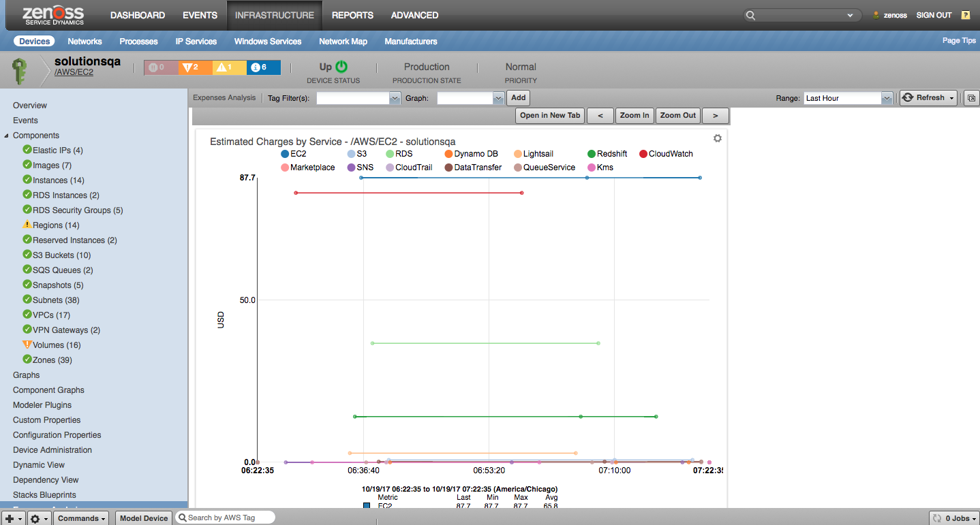Click the Model Device button
Screen dimensions: 980x525
[x=143, y=518]
